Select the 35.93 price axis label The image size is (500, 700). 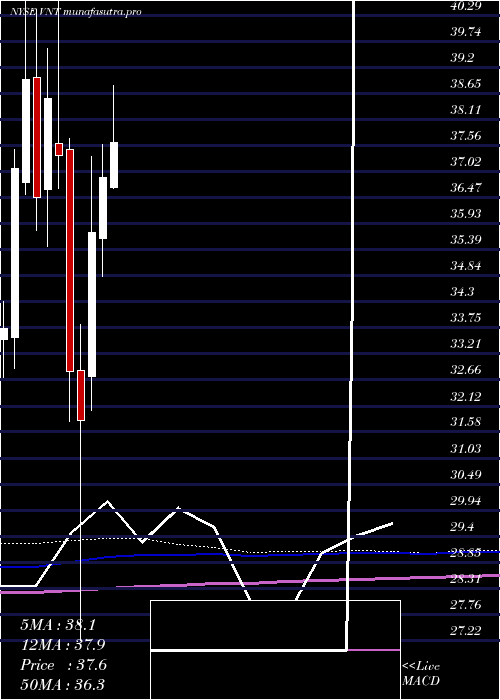coord(466,214)
